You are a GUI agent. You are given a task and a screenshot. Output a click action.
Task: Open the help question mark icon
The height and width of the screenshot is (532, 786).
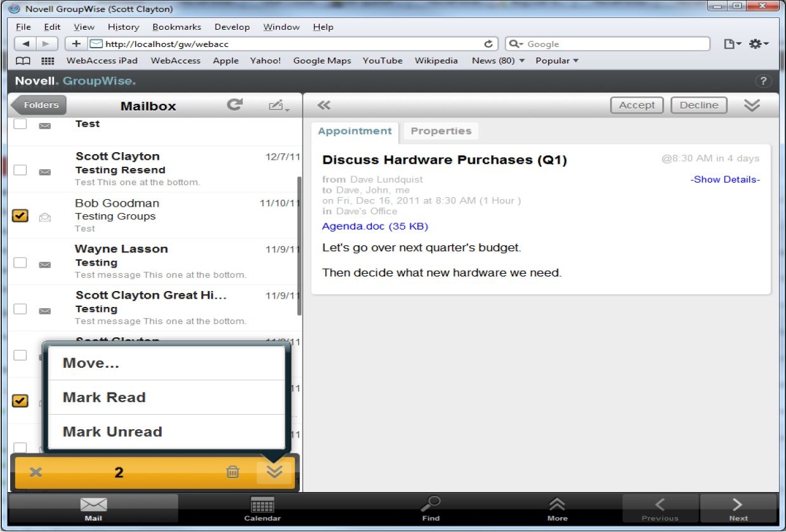763,81
